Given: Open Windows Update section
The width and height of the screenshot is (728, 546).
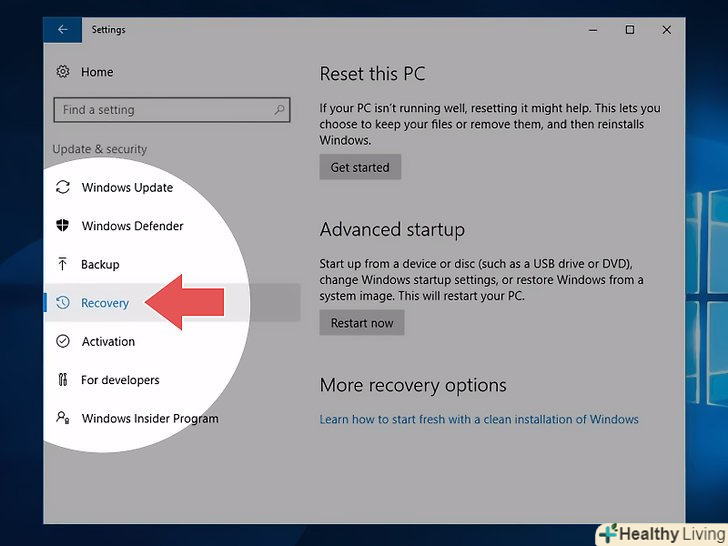Looking at the screenshot, I should click(x=127, y=188).
